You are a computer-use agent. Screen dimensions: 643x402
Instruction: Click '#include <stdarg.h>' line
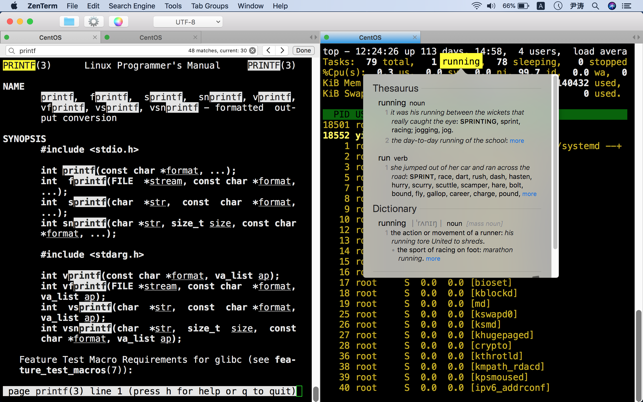pyautogui.click(x=92, y=255)
